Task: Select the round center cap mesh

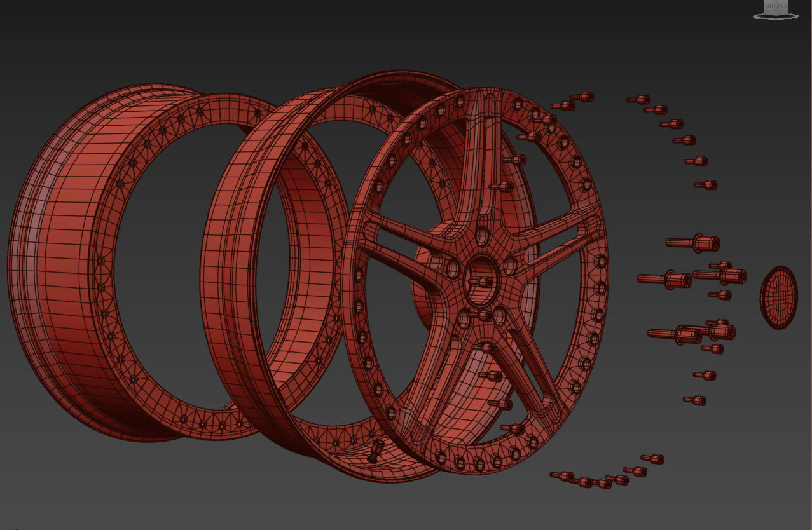Action: pos(778,297)
